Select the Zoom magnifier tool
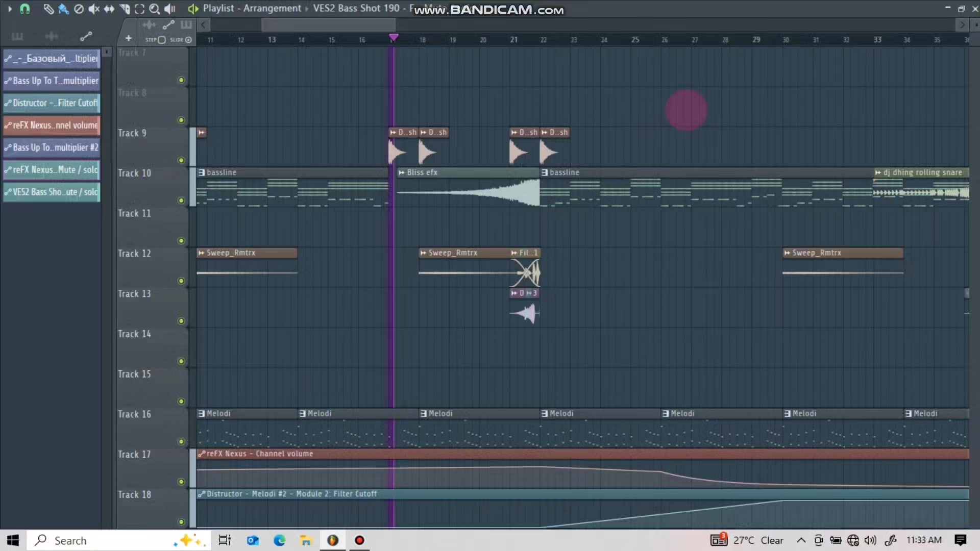This screenshot has height=551, width=980. point(154,9)
